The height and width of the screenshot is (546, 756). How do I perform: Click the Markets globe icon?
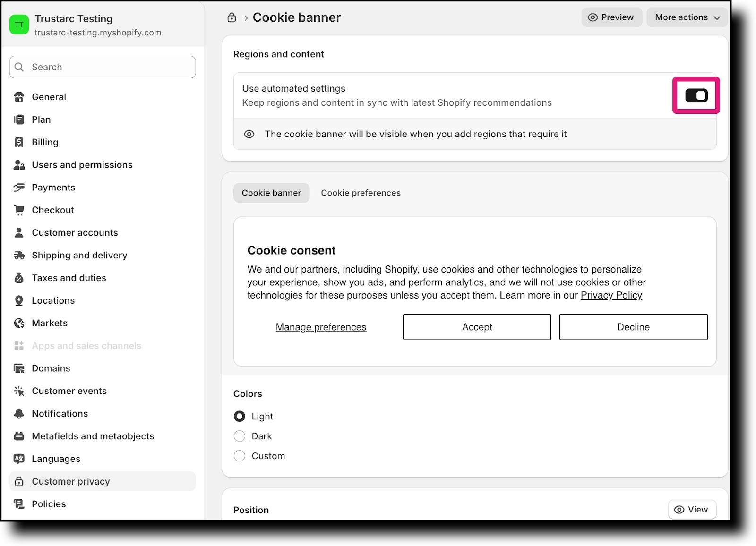click(x=19, y=323)
